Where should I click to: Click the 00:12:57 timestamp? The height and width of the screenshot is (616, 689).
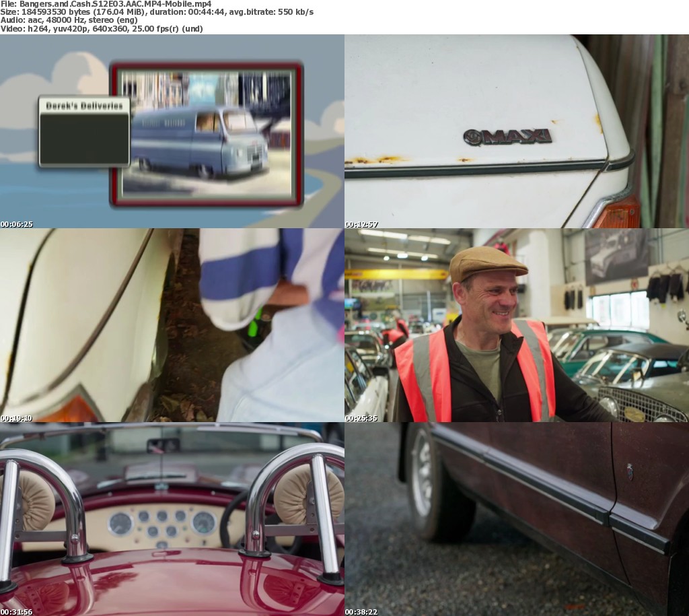(361, 224)
